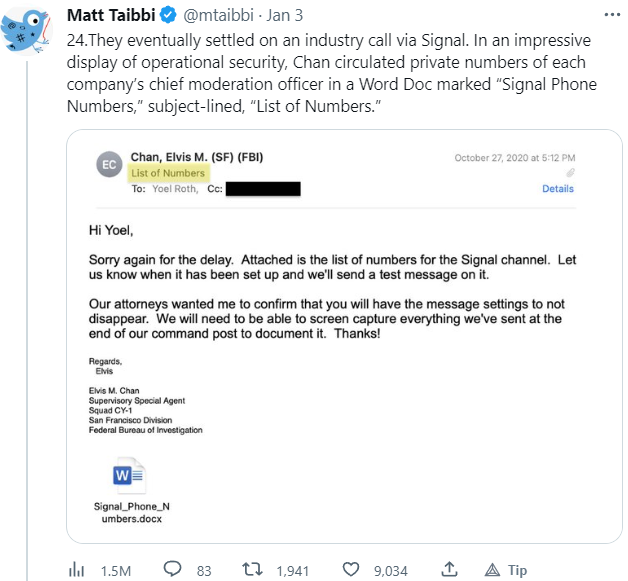Click the EC sender avatar circle
Viewport: 628px width, 581px height.
tap(108, 165)
